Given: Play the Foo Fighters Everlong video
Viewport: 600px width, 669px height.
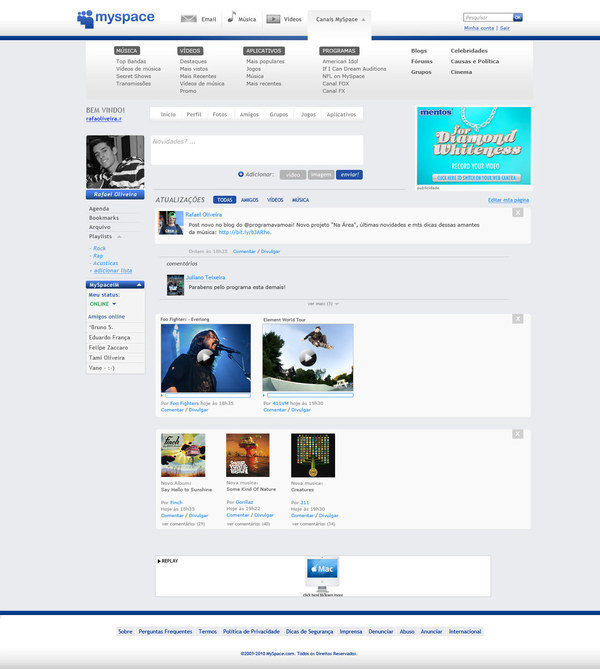Looking at the screenshot, I should [x=205, y=356].
